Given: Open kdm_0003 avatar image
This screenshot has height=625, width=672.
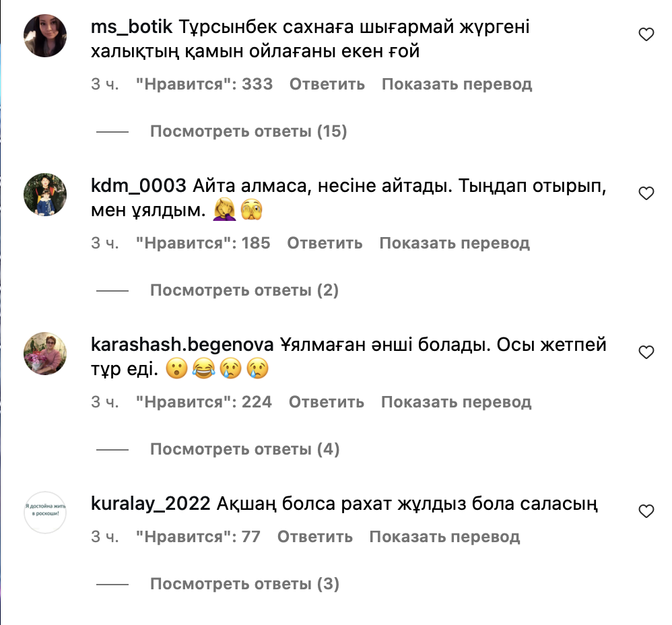Looking at the screenshot, I should click(x=45, y=195).
